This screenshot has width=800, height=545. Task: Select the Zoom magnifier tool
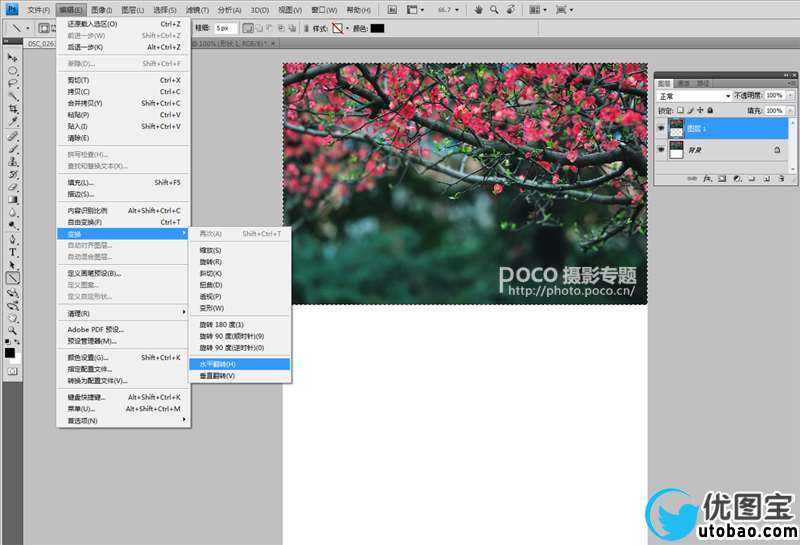(x=13, y=329)
